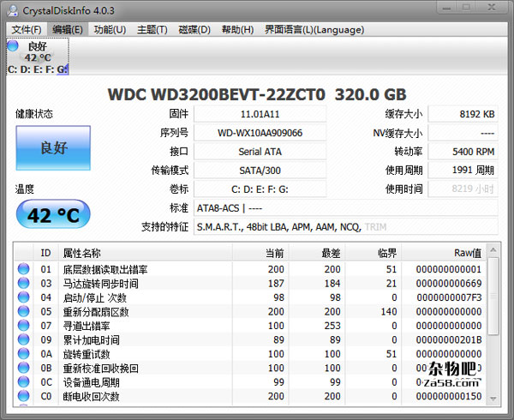Viewport: 514px width, 420px height.
Task: Click the 良好 health status button
Action: [53, 148]
